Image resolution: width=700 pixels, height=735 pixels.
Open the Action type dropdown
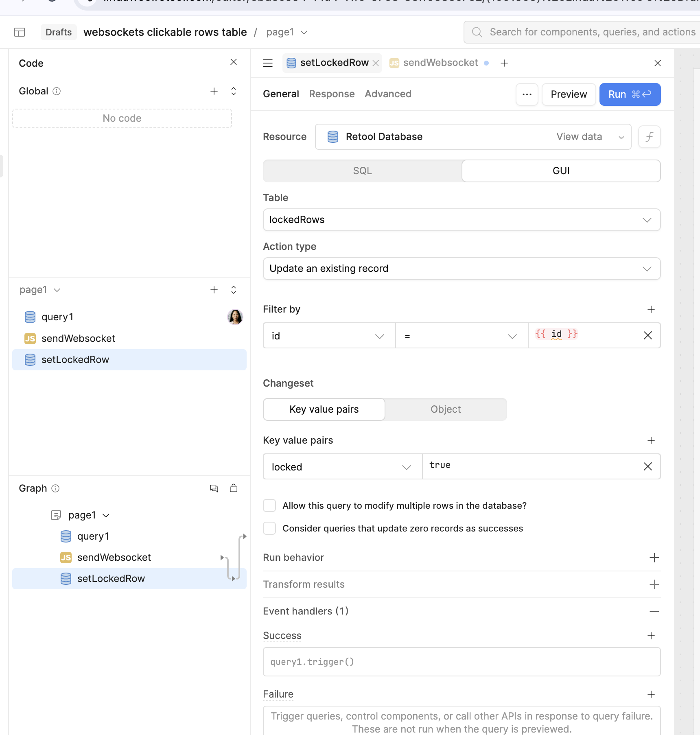tap(462, 269)
